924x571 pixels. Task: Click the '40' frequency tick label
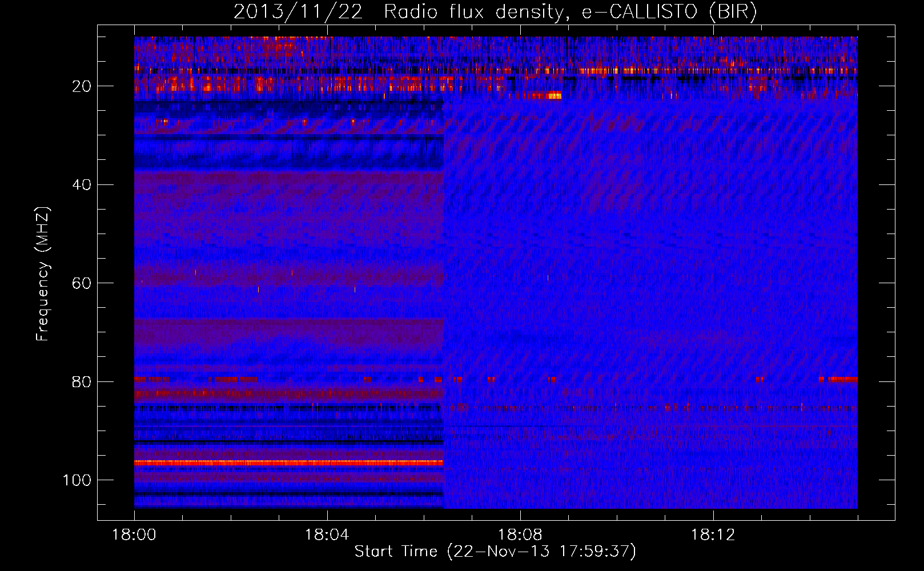tap(82, 184)
